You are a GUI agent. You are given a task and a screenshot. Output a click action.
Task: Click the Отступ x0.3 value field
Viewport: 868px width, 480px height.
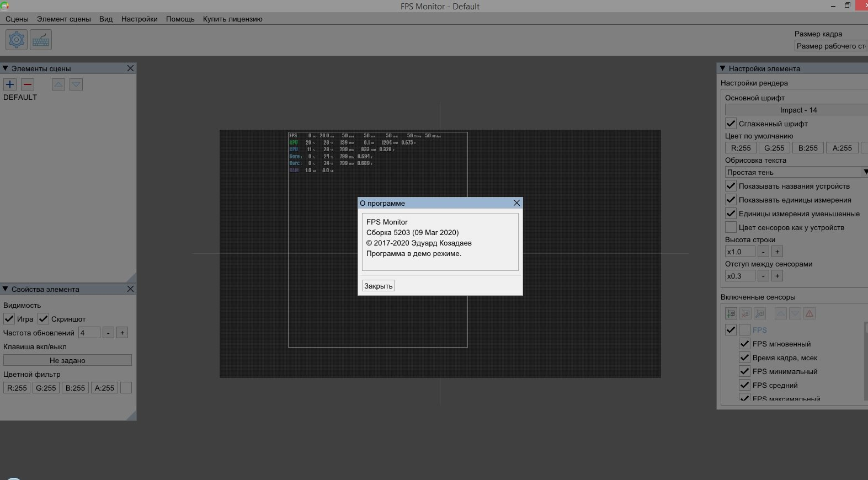[x=740, y=276]
